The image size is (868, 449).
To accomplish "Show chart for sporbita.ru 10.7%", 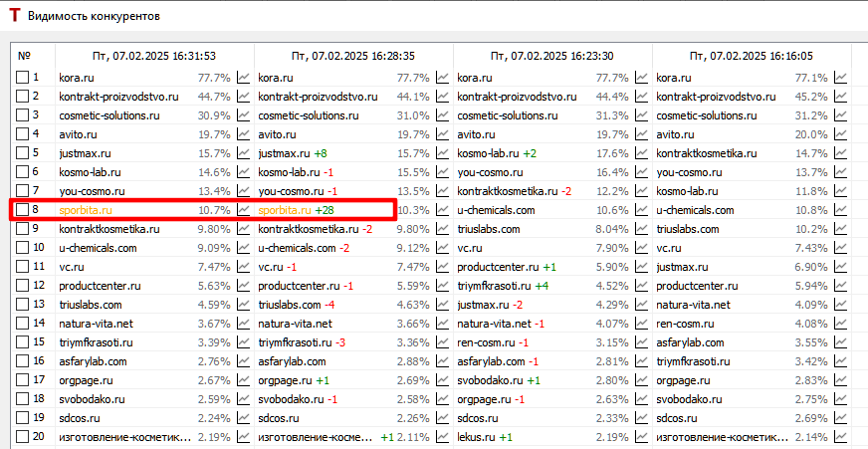I will (x=244, y=210).
